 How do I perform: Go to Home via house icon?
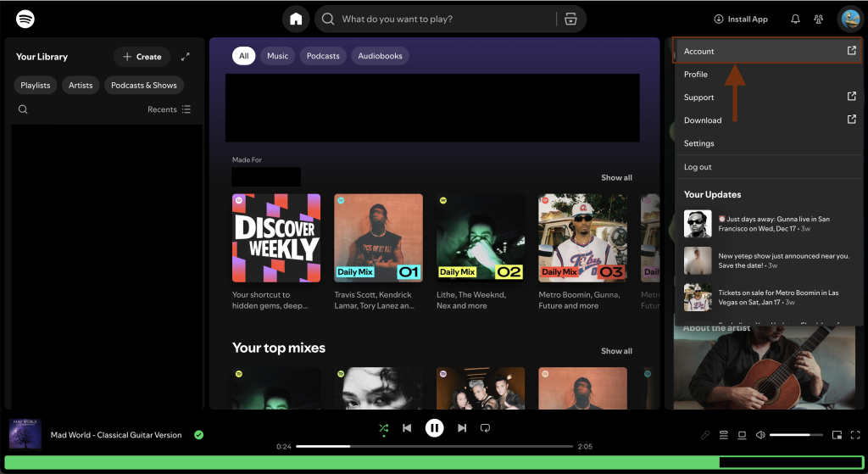[x=296, y=20]
